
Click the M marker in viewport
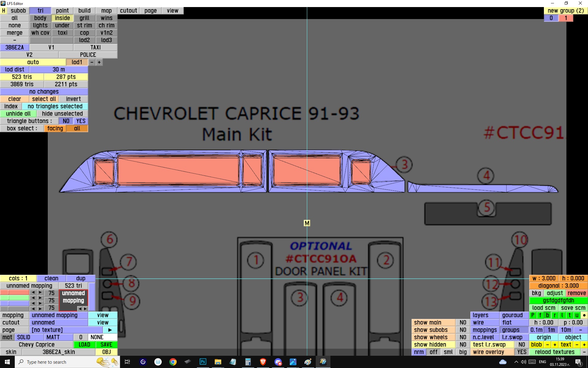[307, 223]
